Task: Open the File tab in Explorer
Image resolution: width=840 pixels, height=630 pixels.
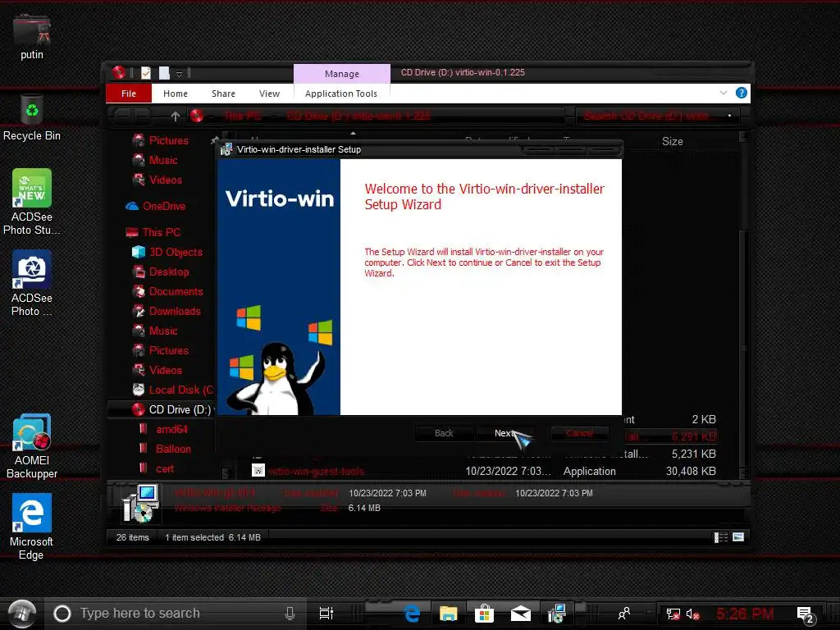Action: [x=129, y=94]
